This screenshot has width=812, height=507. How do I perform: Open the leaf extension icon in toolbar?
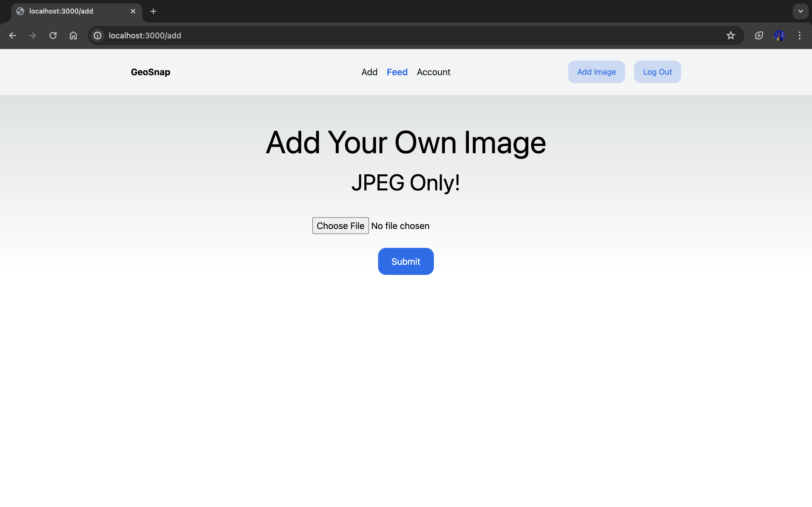(759, 35)
